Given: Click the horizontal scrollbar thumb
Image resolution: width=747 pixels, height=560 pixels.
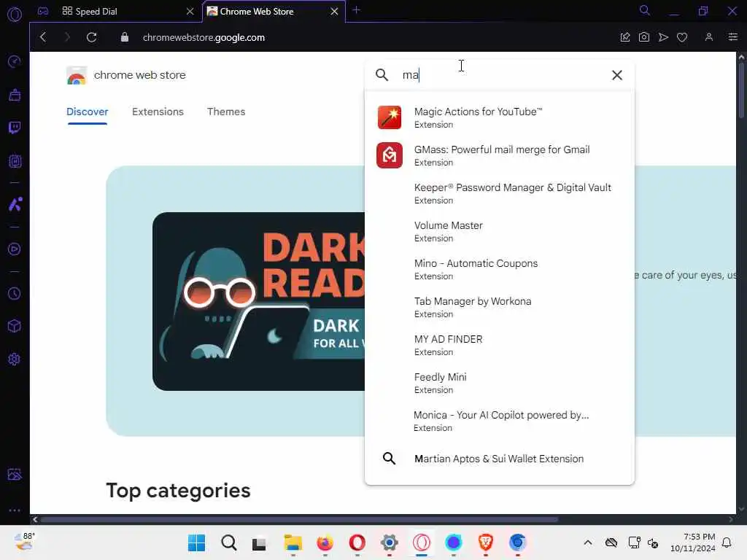Looking at the screenshot, I should pyautogui.click(x=299, y=519).
